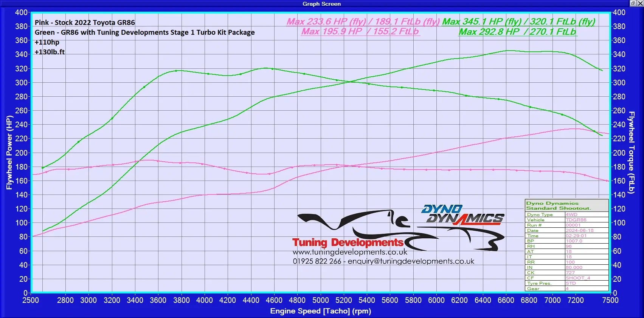Click the 6000 rpm tick label
The height and width of the screenshot is (318, 644).
coord(436,300)
